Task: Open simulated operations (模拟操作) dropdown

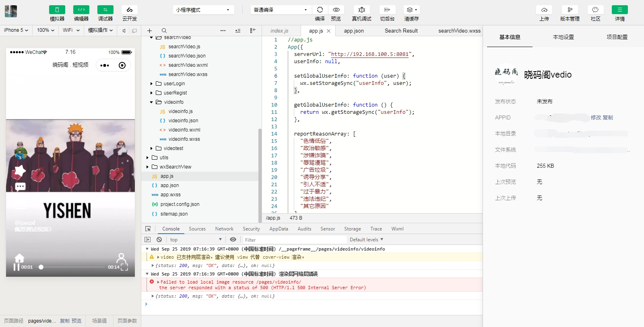Action: (x=100, y=30)
